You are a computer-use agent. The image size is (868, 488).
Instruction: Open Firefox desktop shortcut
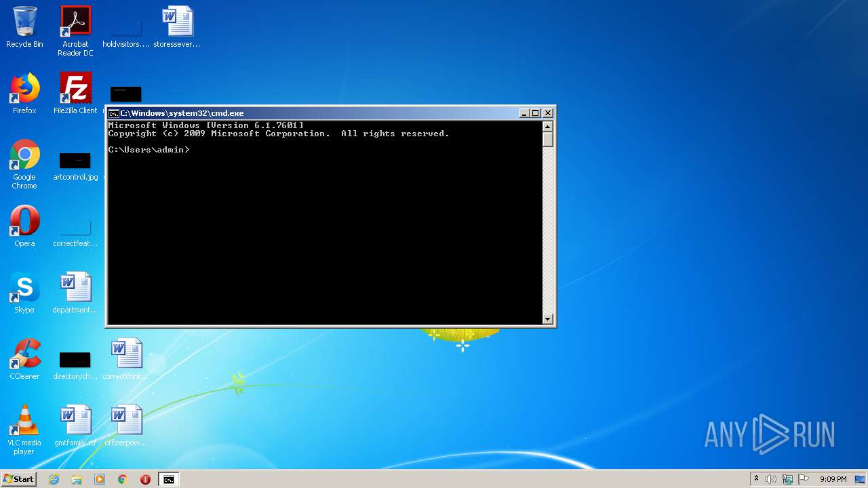pos(24,94)
